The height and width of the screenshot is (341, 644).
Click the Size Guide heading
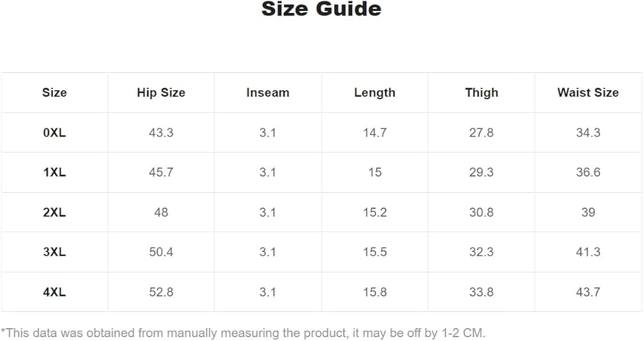321,10
